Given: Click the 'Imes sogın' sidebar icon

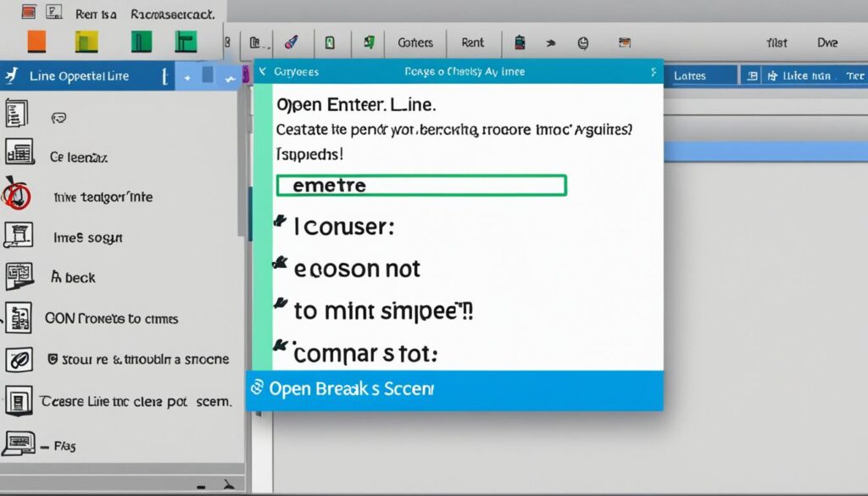Looking at the screenshot, I should pyautogui.click(x=19, y=237).
